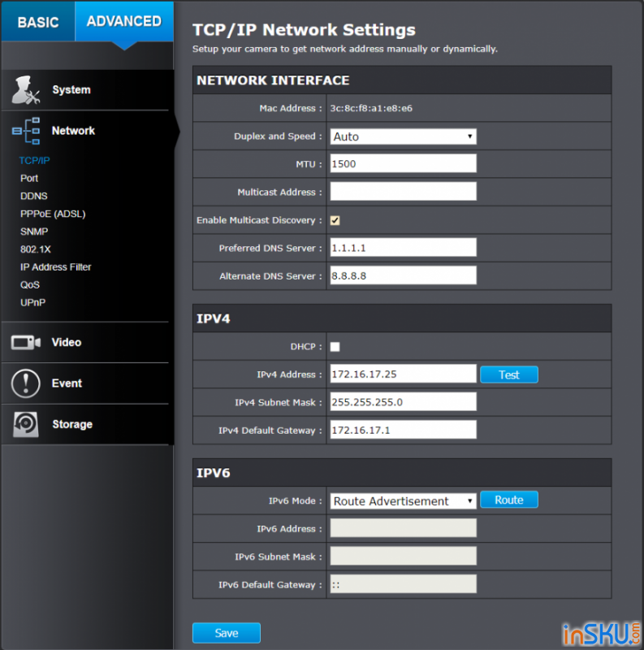Click the IPv6 Address field

click(x=404, y=528)
